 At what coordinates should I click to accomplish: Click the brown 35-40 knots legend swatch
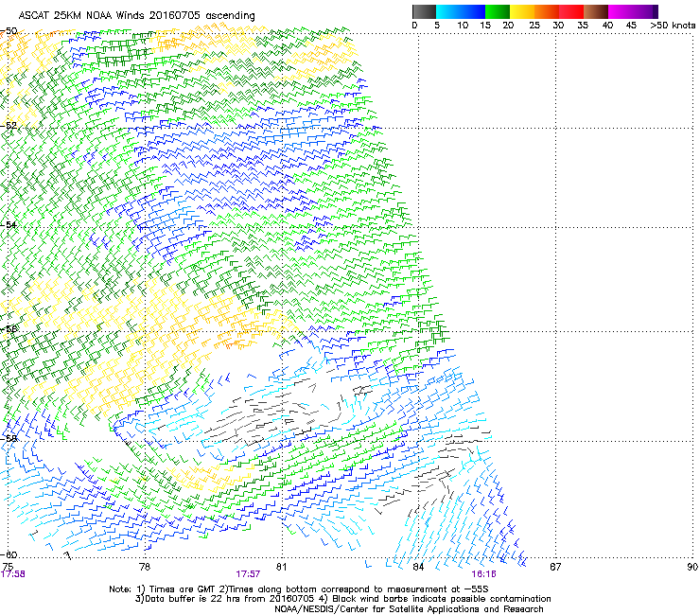point(596,11)
